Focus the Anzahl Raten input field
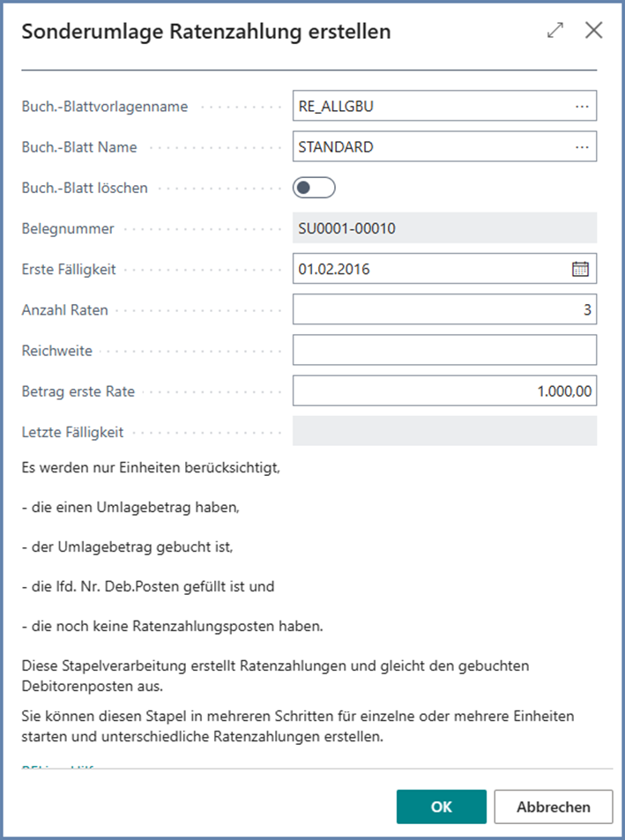 point(444,309)
